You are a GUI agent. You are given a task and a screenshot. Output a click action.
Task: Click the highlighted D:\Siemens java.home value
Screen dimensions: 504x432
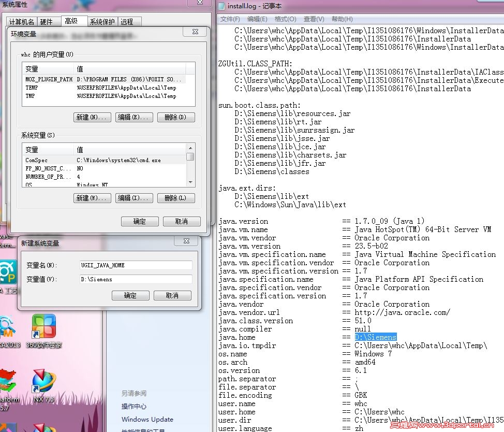(x=376, y=337)
